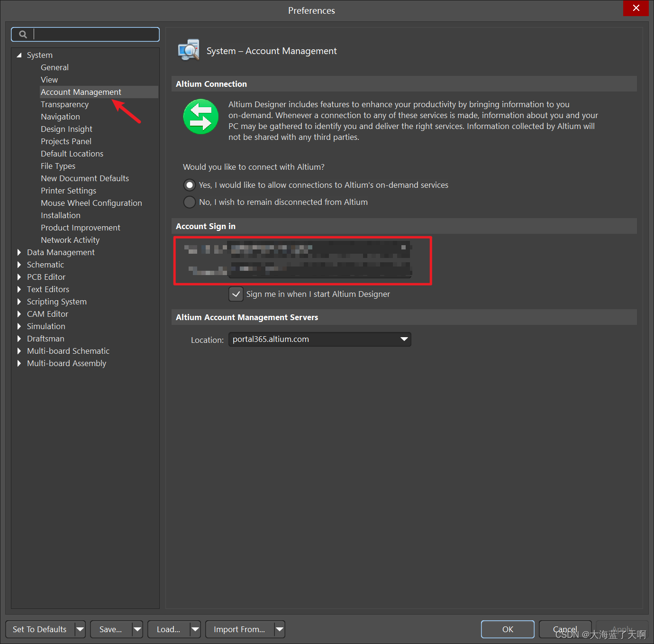654x644 pixels.
Task: Focus the preferences search field
Action: [x=85, y=34]
